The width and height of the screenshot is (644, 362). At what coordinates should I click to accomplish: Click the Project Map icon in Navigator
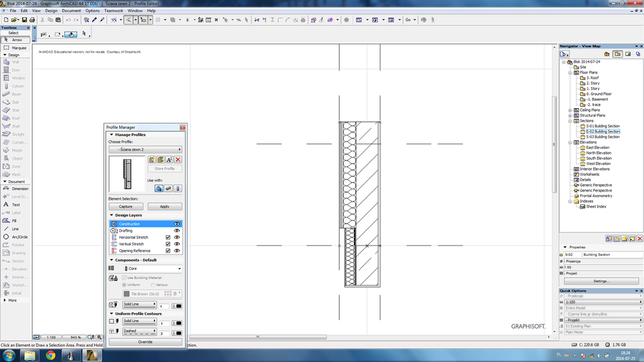[607, 54]
